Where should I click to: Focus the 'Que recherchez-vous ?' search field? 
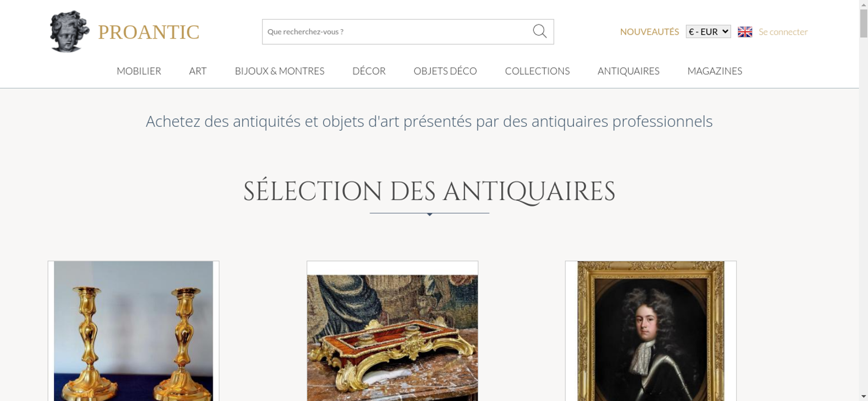coord(396,32)
